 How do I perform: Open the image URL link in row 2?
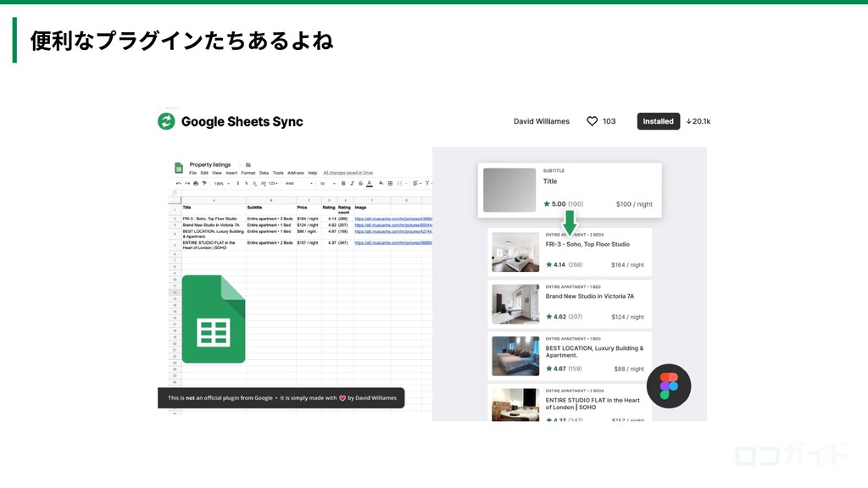(x=393, y=219)
